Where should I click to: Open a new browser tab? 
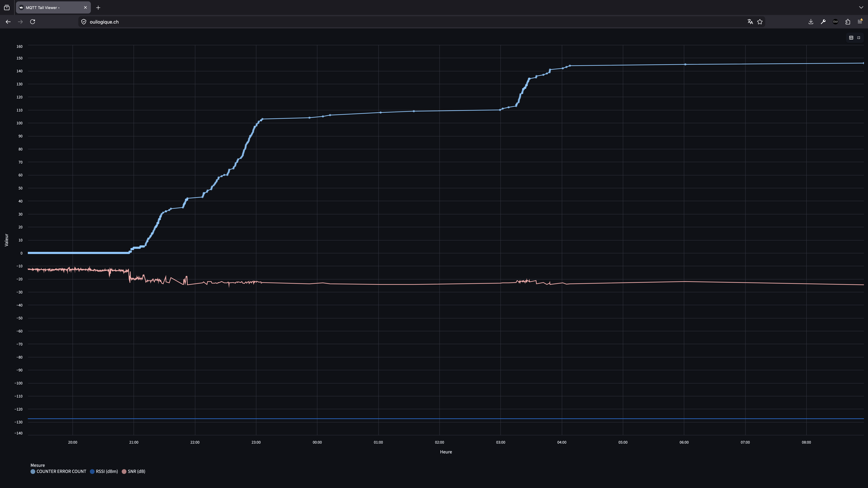[x=98, y=7]
